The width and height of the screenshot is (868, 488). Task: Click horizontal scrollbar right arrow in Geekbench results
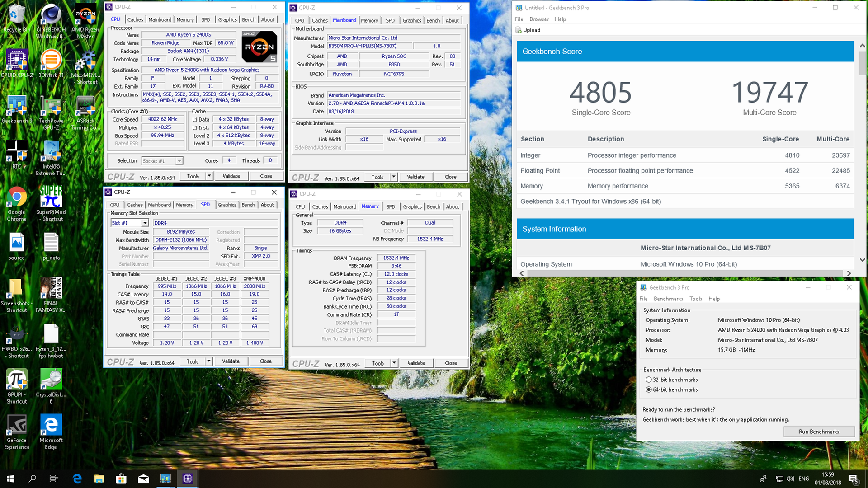click(x=849, y=273)
